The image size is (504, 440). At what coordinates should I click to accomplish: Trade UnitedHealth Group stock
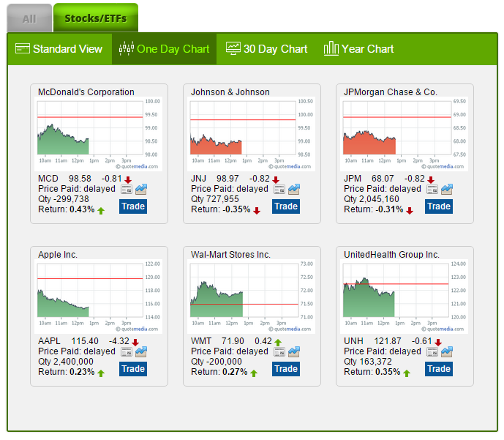click(439, 368)
